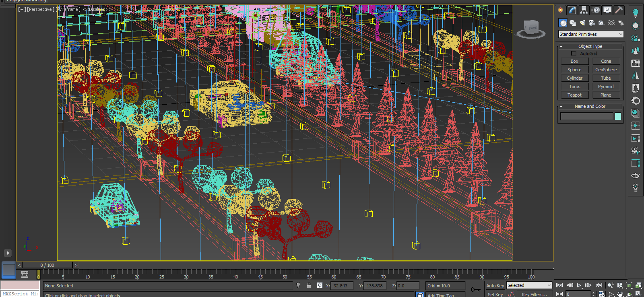The width and height of the screenshot is (644, 297).
Task: Click the GeoSphere primitive button
Action: click(606, 70)
